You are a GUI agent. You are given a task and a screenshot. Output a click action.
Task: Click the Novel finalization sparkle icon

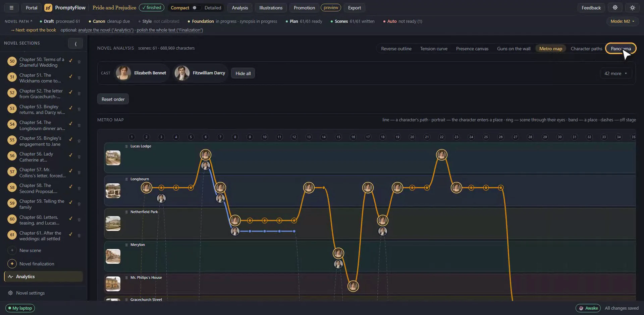[x=12, y=264]
